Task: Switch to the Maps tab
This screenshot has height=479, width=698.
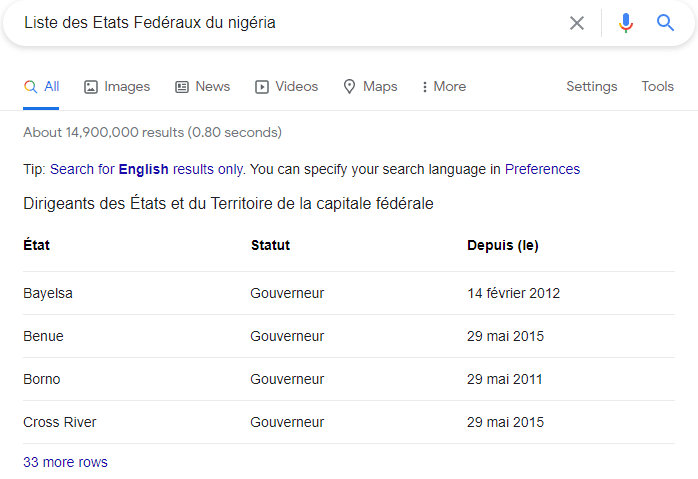Action: 370,86
